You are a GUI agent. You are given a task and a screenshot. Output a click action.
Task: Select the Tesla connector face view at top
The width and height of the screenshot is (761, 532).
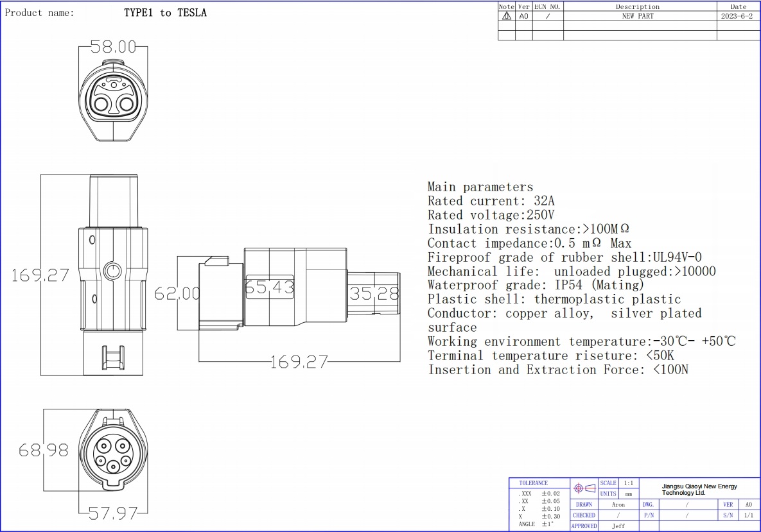pyautogui.click(x=114, y=98)
